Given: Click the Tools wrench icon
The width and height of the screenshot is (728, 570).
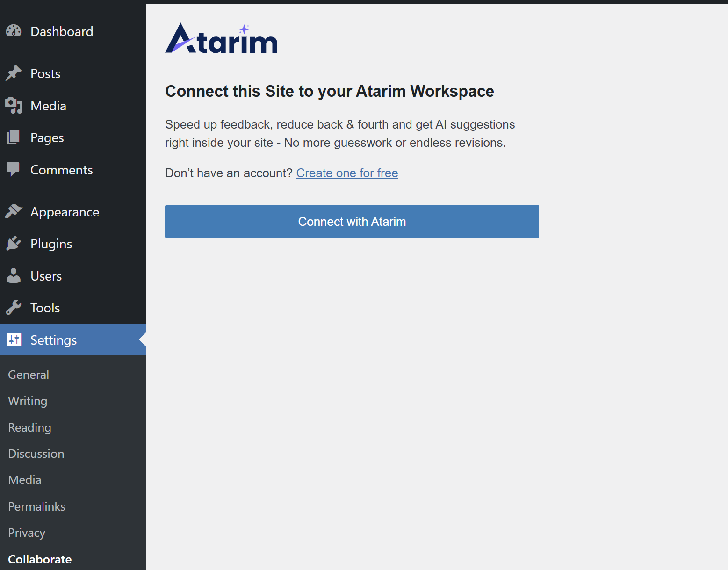Looking at the screenshot, I should 14,308.
